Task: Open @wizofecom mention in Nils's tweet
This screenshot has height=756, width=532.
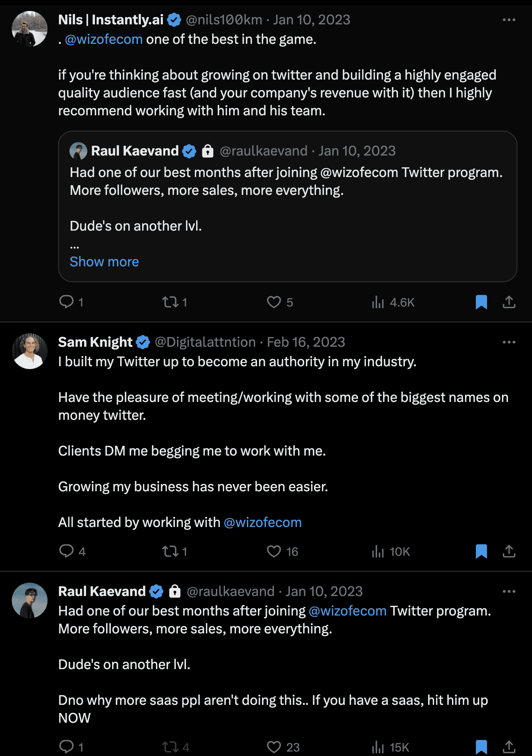Action: point(104,39)
